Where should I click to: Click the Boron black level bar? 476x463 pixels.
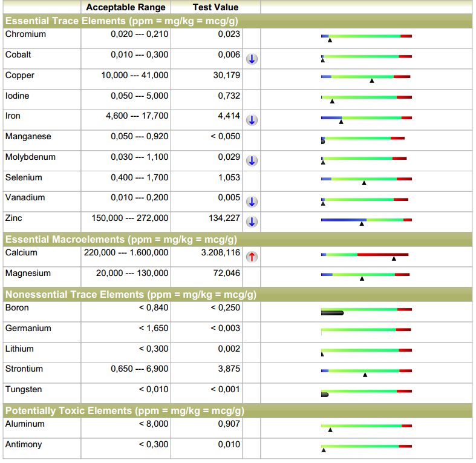(333, 313)
